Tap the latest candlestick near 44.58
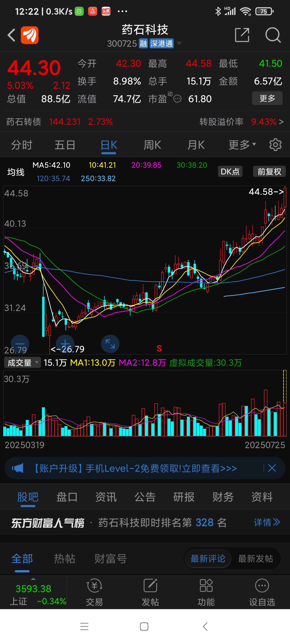This screenshot has height=644, width=290. tap(285, 197)
